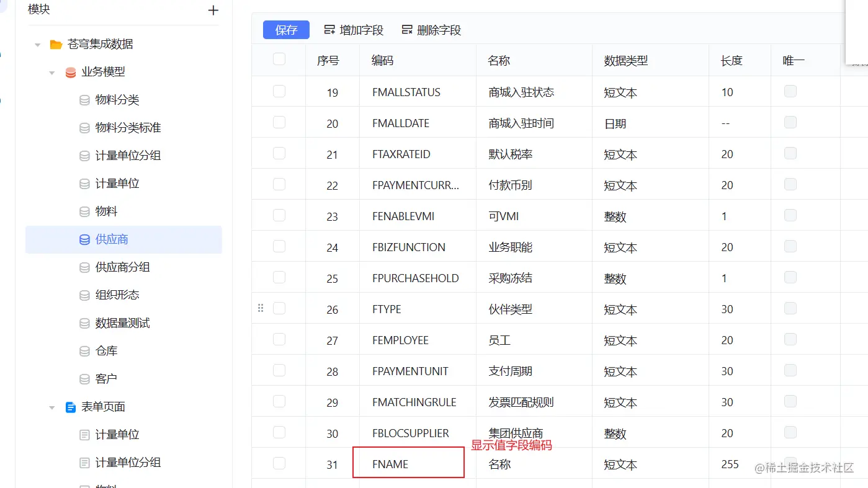Click the drag handle on row 26
Image resolution: width=868 pixels, height=488 pixels.
click(x=261, y=308)
